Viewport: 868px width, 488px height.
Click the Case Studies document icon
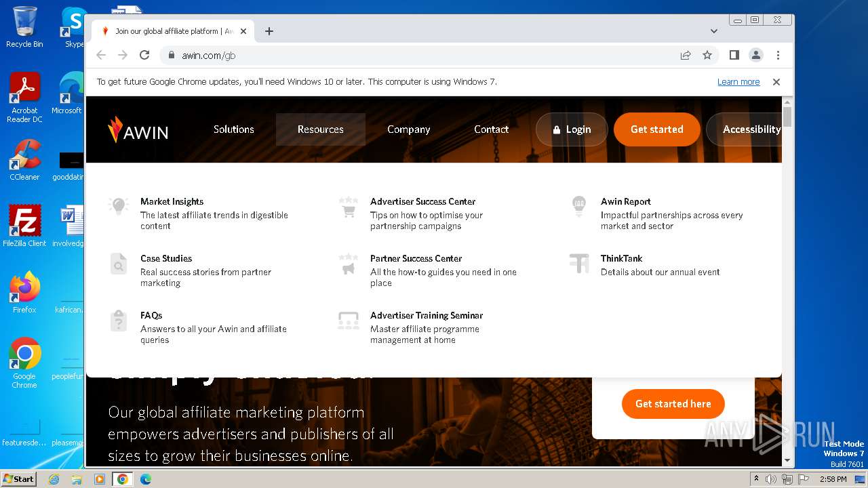coord(119,264)
